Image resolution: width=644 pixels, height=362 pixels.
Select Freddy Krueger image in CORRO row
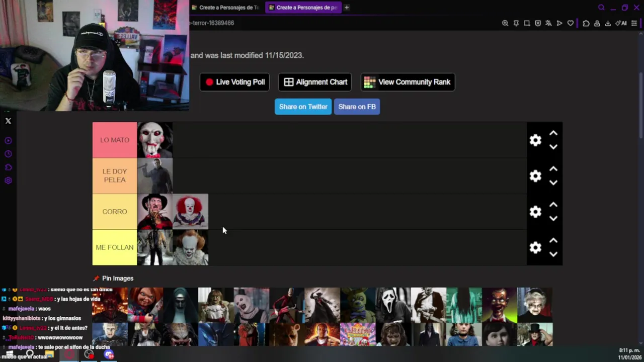coord(155,212)
